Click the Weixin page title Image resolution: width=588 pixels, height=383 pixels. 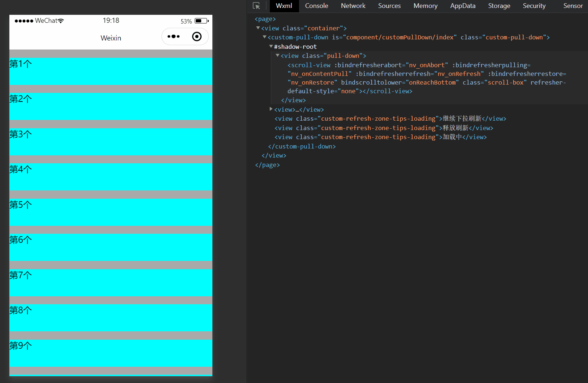tap(111, 38)
